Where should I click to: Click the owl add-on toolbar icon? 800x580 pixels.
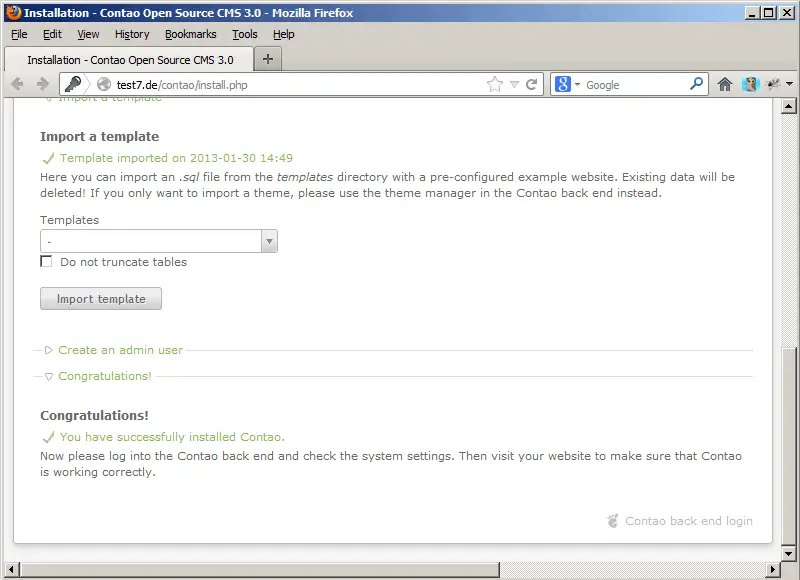click(751, 84)
